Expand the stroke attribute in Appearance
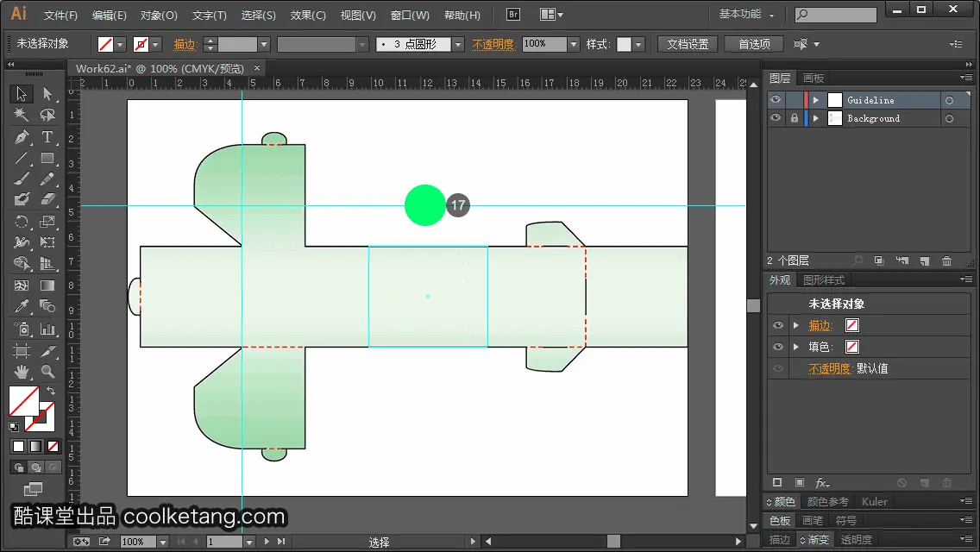Viewport: 980px width, 552px height. (x=795, y=325)
